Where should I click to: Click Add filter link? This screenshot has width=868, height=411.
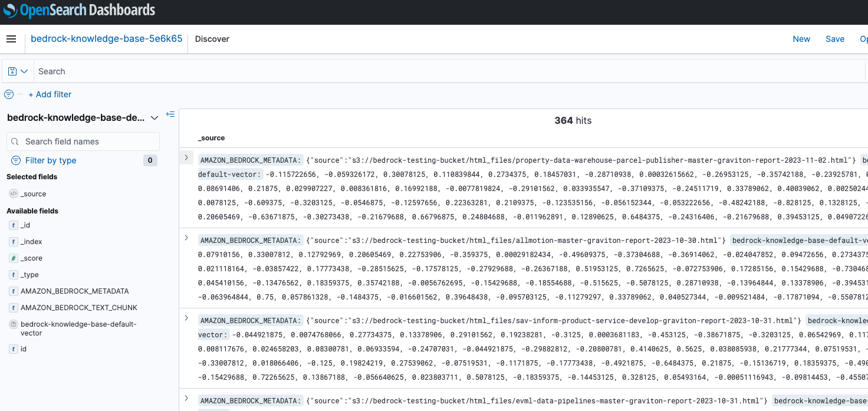pos(50,94)
